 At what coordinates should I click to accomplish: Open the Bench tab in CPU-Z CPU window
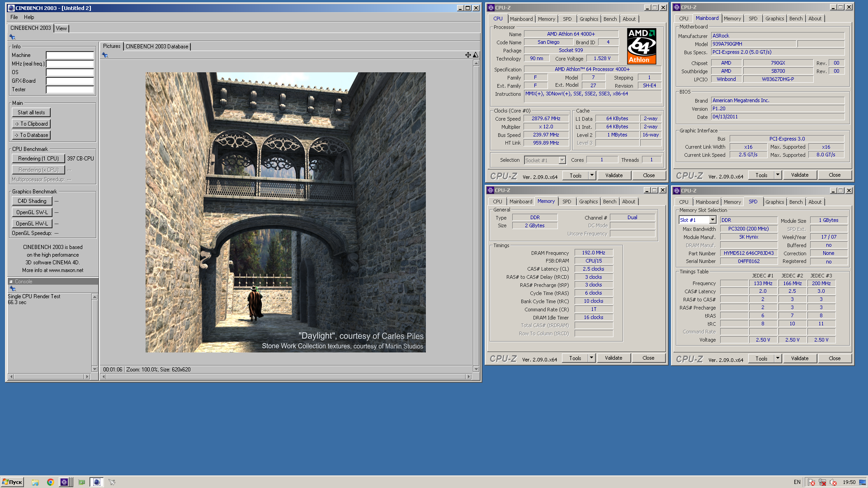pyautogui.click(x=610, y=19)
